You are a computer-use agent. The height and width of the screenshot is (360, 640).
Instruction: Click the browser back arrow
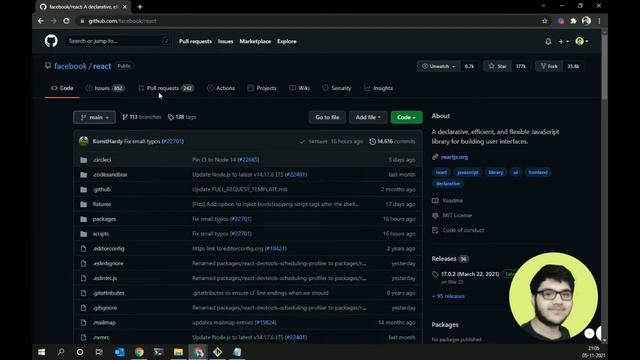pyautogui.click(x=41, y=21)
